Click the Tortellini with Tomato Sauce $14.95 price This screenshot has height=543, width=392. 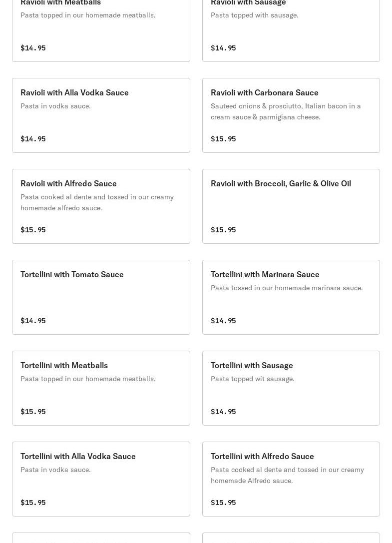coord(33,321)
